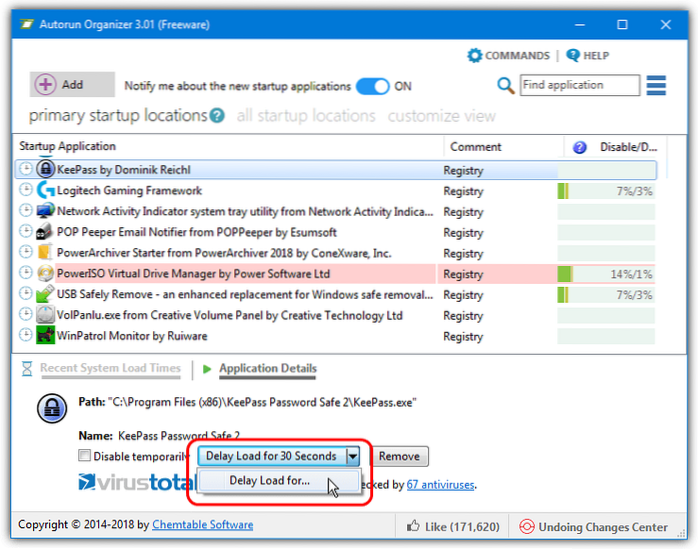Open the Delay Load dropdown arrow

click(352, 457)
